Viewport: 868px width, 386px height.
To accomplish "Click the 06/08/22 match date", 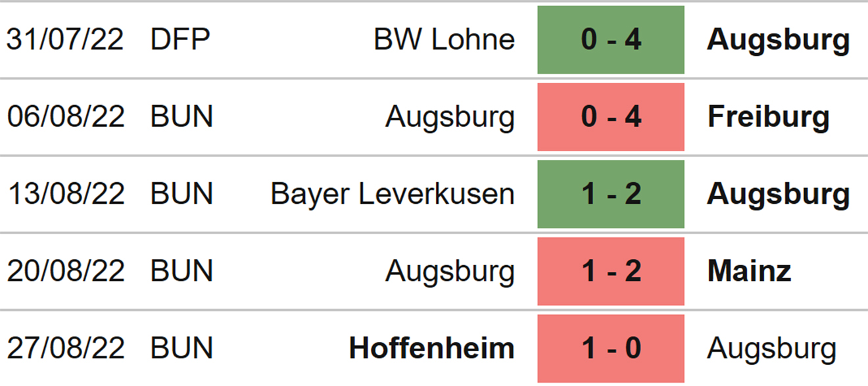I will point(65,117).
